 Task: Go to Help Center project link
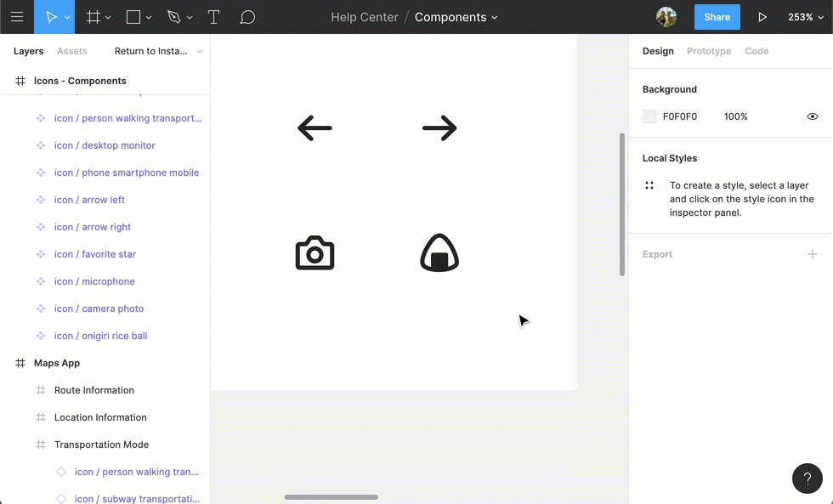[365, 17]
